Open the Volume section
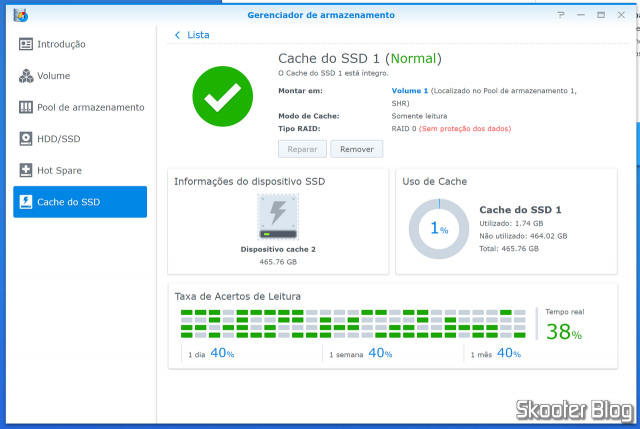This screenshot has height=429, width=640. coord(80,76)
